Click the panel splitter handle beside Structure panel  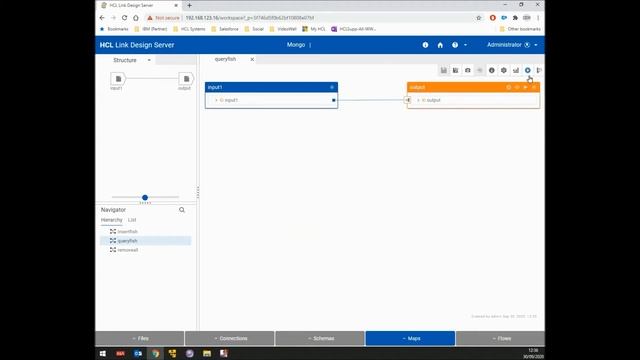click(198, 192)
